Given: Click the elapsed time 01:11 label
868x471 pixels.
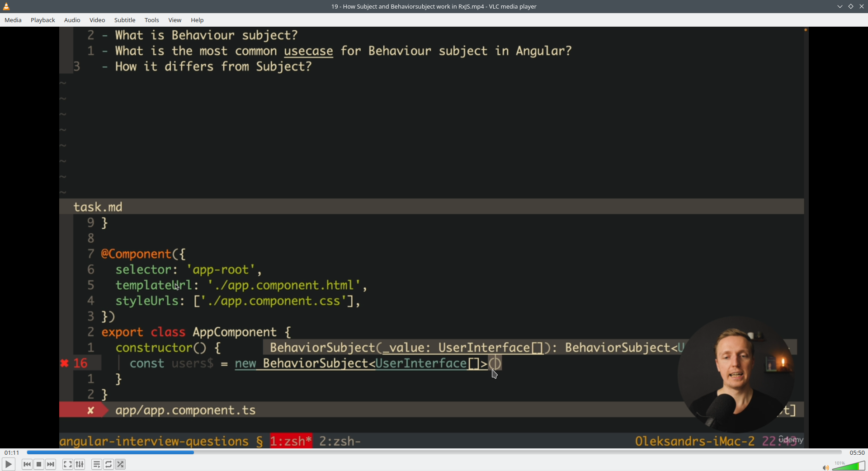Looking at the screenshot, I should [12, 452].
